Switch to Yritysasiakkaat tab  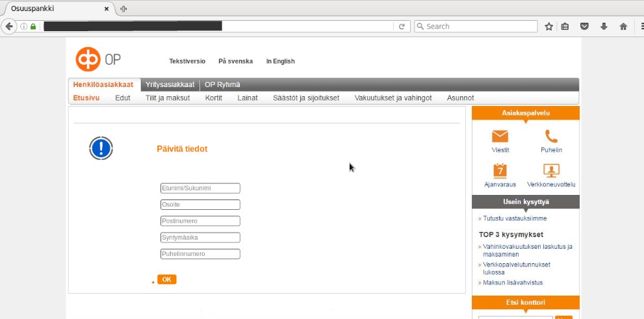pyautogui.click(x=170, y=84)
